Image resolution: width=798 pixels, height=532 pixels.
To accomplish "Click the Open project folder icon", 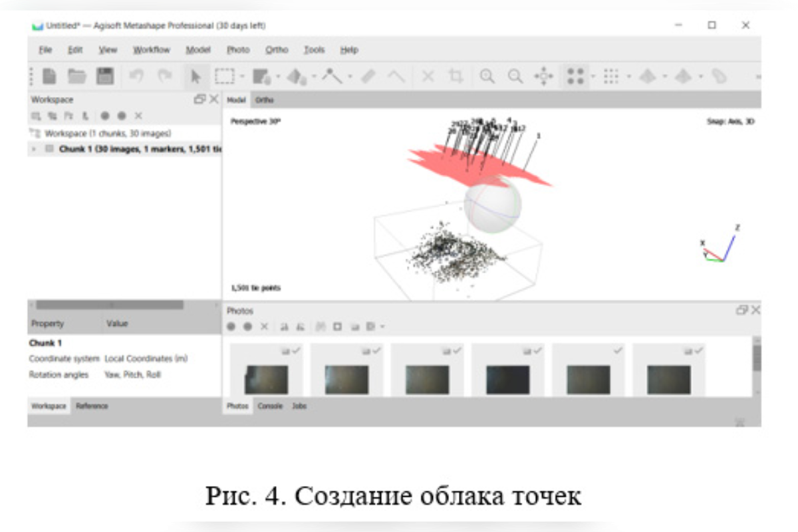I will [76, 76].
